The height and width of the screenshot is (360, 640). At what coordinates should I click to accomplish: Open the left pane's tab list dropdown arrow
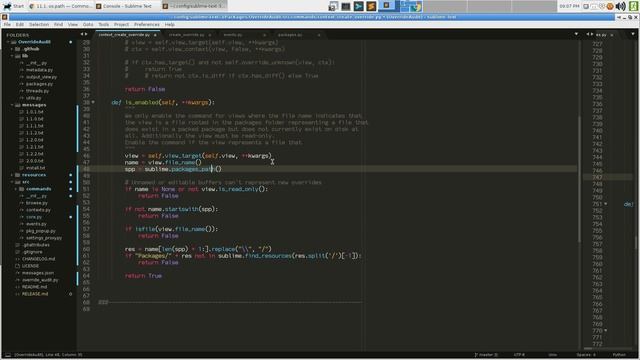click(x=576, y=34)
